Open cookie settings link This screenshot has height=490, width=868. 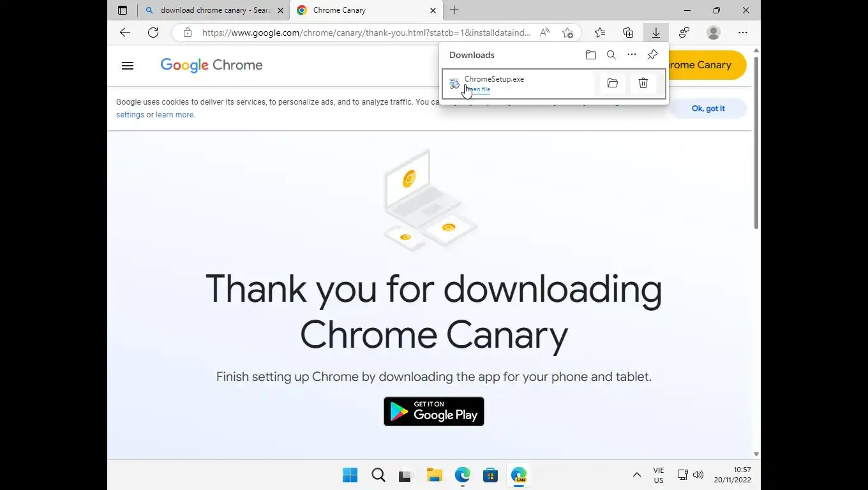tap(130, 115)
